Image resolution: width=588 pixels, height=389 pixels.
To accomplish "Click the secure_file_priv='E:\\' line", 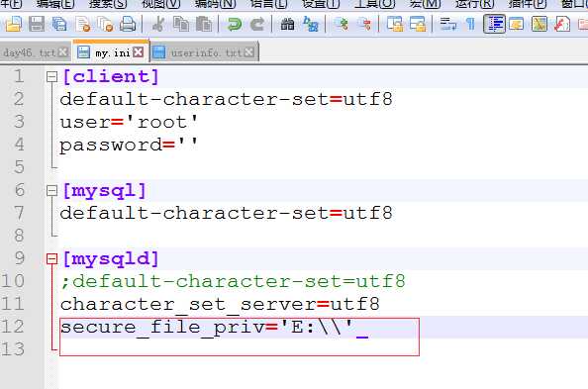I will [207, 328].
